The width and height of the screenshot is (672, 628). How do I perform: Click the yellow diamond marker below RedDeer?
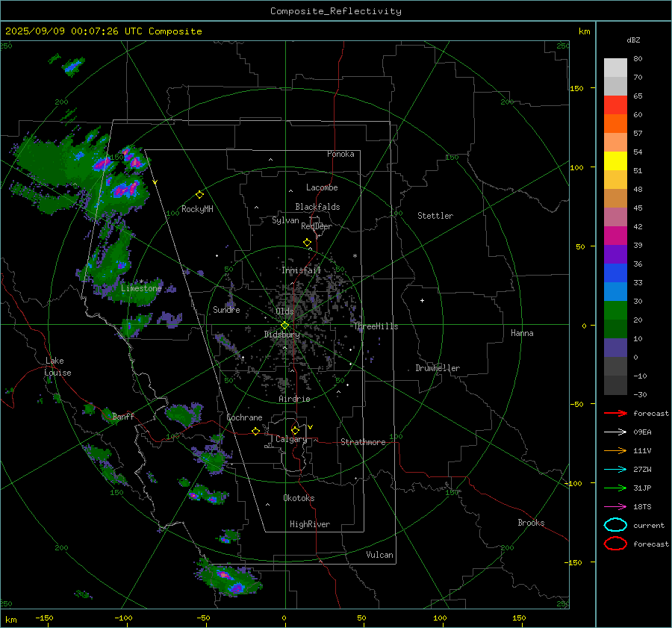(x=307, y=242)
